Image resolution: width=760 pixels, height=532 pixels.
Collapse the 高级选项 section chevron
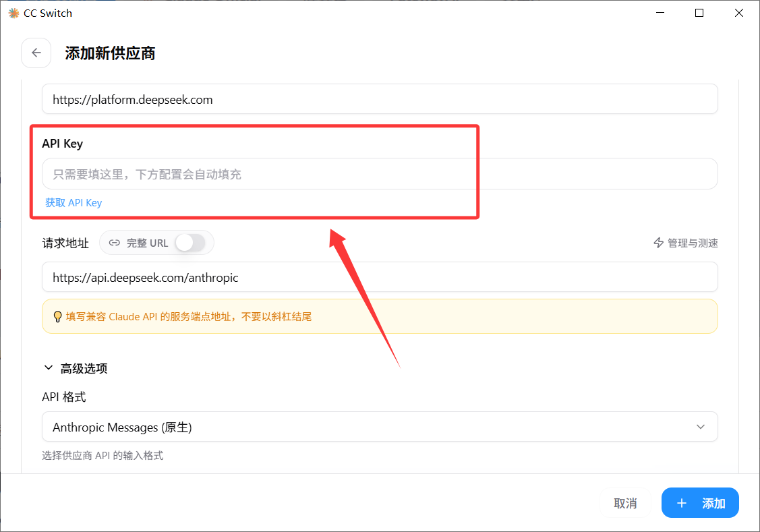point(49,368)
